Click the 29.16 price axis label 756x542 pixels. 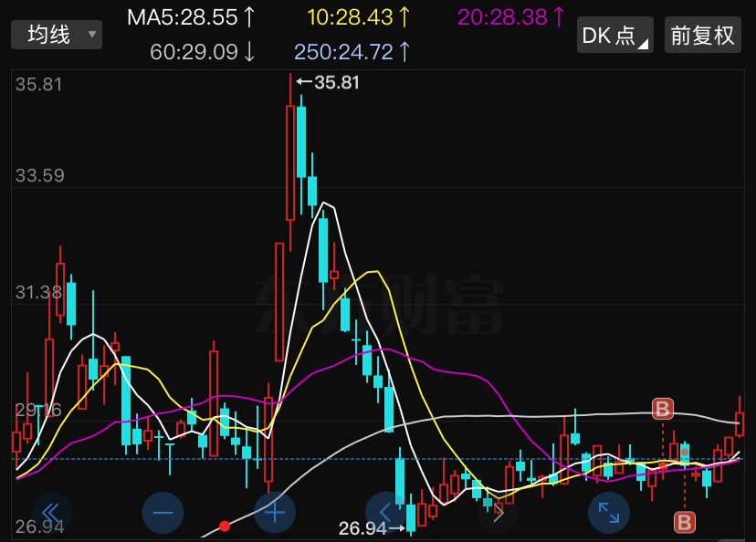[38, 410]
